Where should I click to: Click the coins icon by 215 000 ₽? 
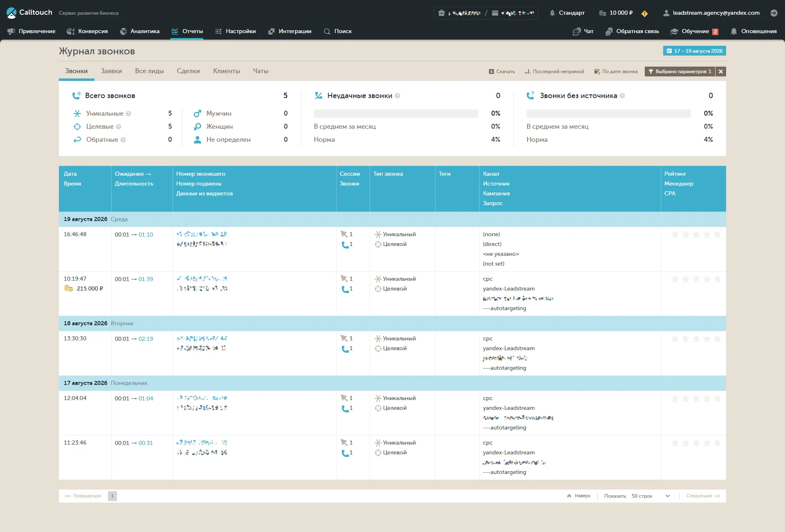pyautogui.click(x=69, y=288)
